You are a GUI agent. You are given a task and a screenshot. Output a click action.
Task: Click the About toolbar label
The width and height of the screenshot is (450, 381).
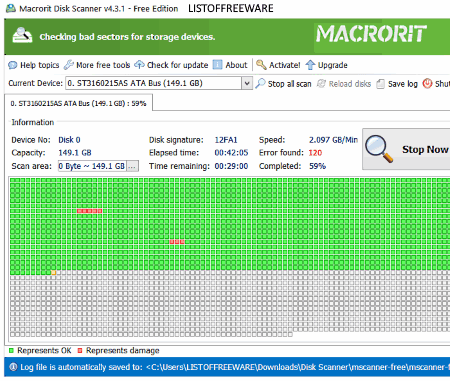(236, 65)
